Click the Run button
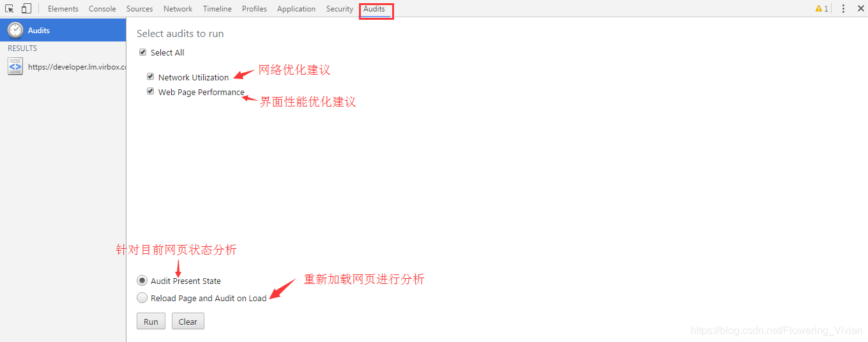The width and height of the screenshot is (868, 342). click(x=151, y=322)
